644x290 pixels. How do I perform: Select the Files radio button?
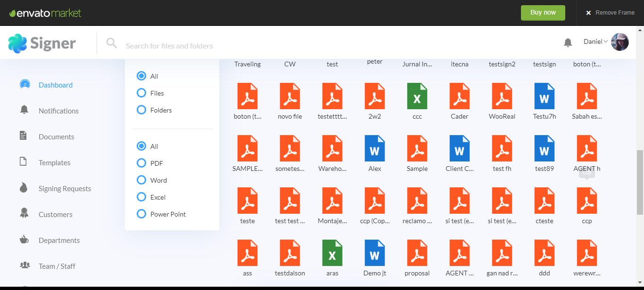click(141, 93)
